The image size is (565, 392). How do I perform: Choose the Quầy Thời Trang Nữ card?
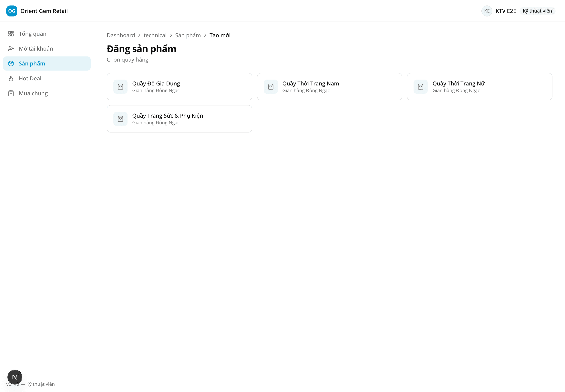point(479,87)
